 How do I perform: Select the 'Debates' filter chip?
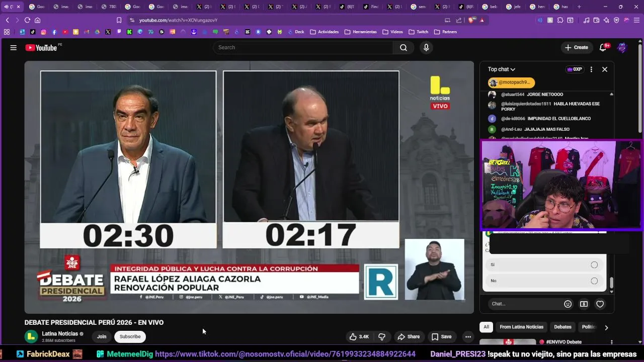(562, 327)
